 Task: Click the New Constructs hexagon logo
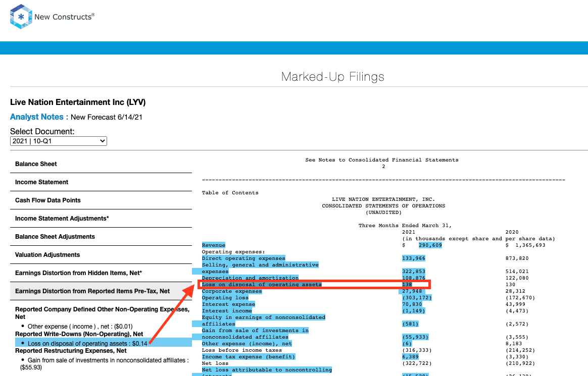[21, 17]
